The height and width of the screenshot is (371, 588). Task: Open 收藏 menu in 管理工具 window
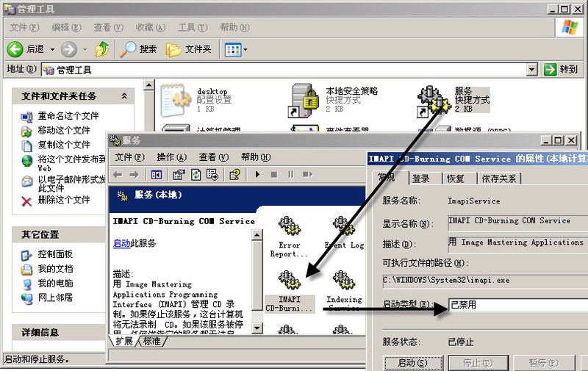pyautogui.click(x=151, y=27)
